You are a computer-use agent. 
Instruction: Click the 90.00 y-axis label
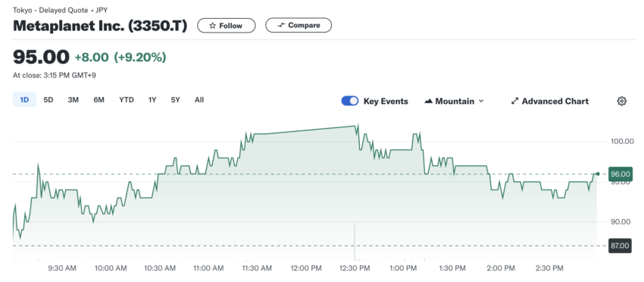point(621,222)
